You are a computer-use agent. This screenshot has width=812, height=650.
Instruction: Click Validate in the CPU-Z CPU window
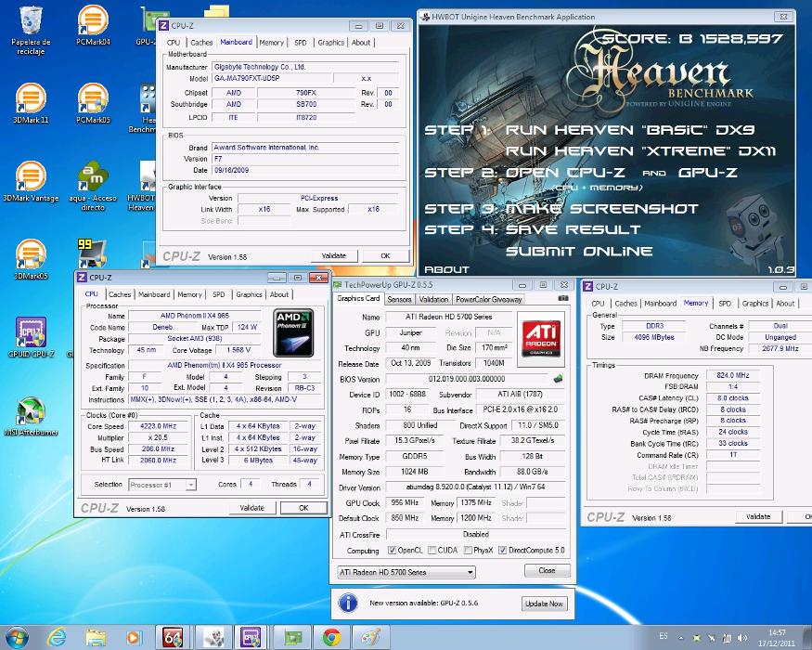point(252,508)
